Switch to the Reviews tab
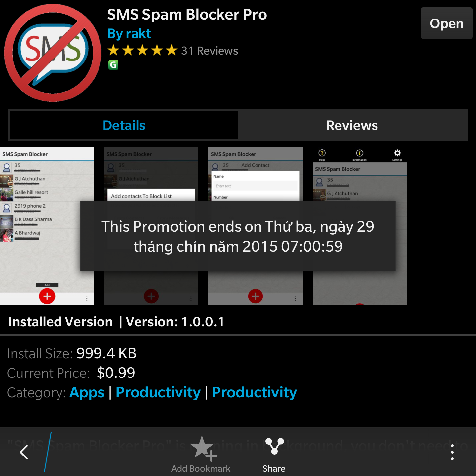Viewport: 476px width, 476px height. click(352, 125)
